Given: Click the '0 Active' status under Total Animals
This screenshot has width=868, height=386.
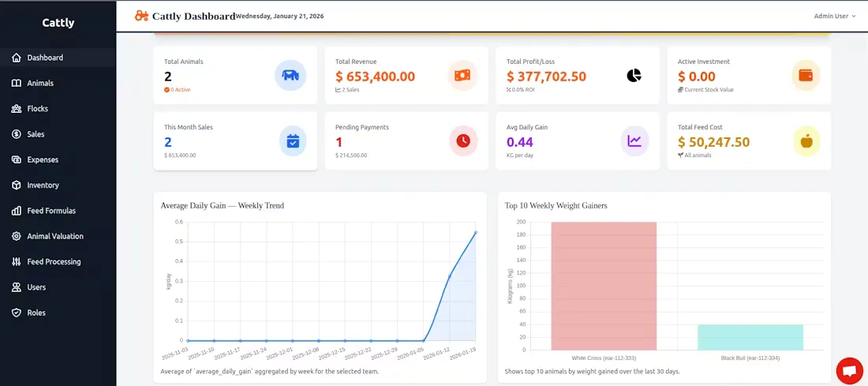Looking at the screenshot, I should coord(177,90).
